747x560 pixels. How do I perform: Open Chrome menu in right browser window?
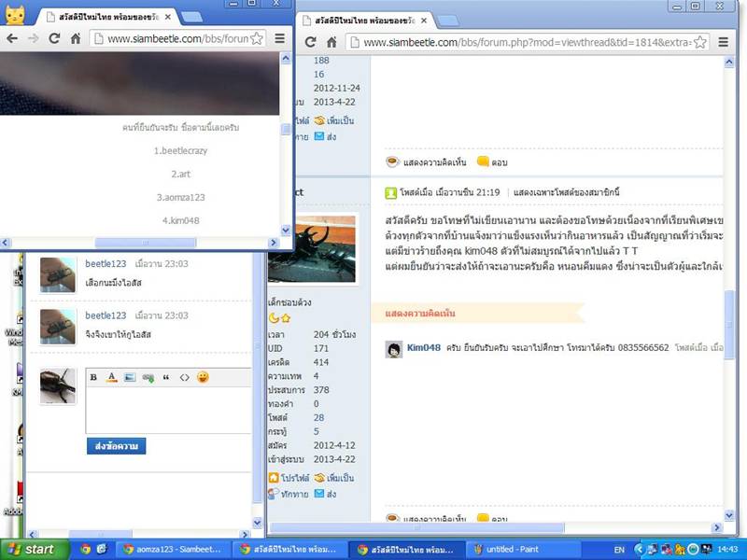pyautogui.click(x=722, y=42)
